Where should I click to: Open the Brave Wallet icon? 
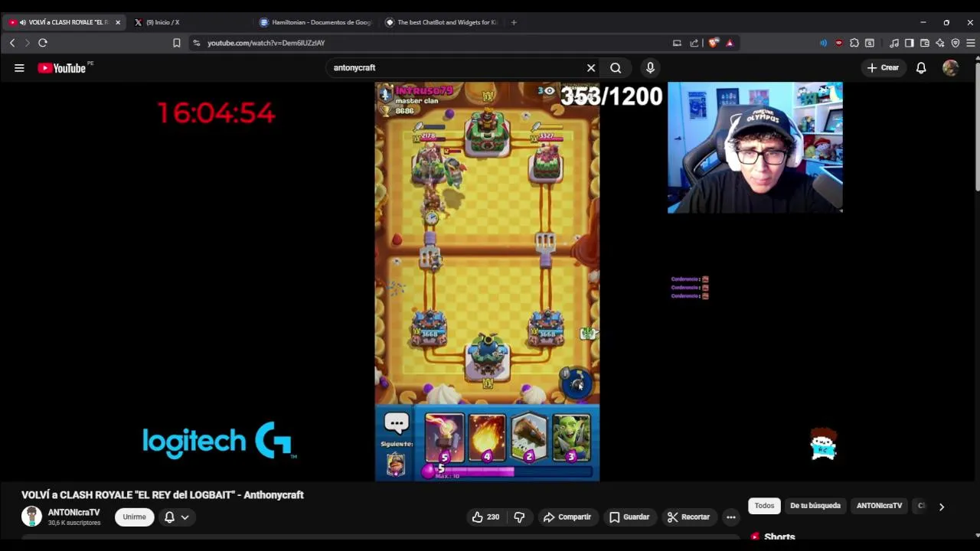point(925,43)
